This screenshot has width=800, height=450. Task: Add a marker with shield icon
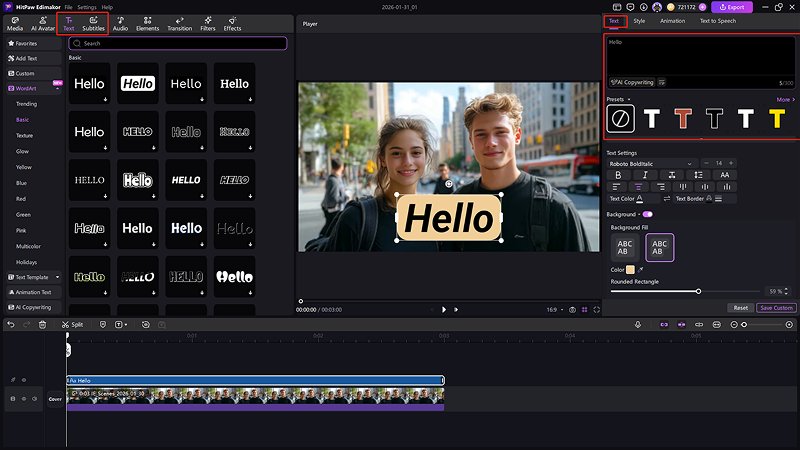103,324
